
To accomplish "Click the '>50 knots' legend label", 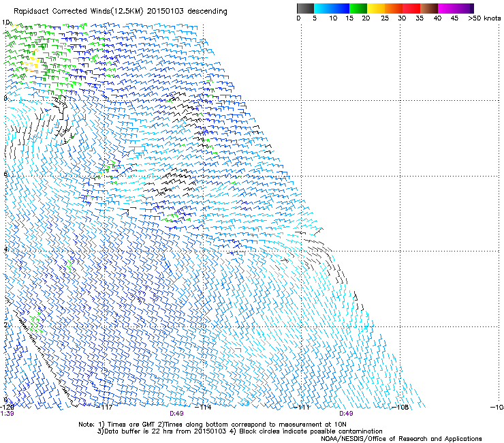I will click(484, 18).
